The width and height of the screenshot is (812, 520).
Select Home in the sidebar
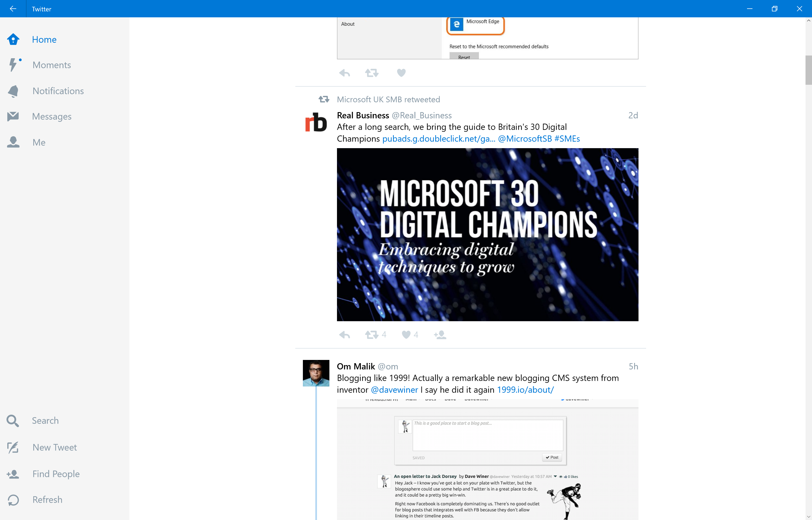[44, 40]
